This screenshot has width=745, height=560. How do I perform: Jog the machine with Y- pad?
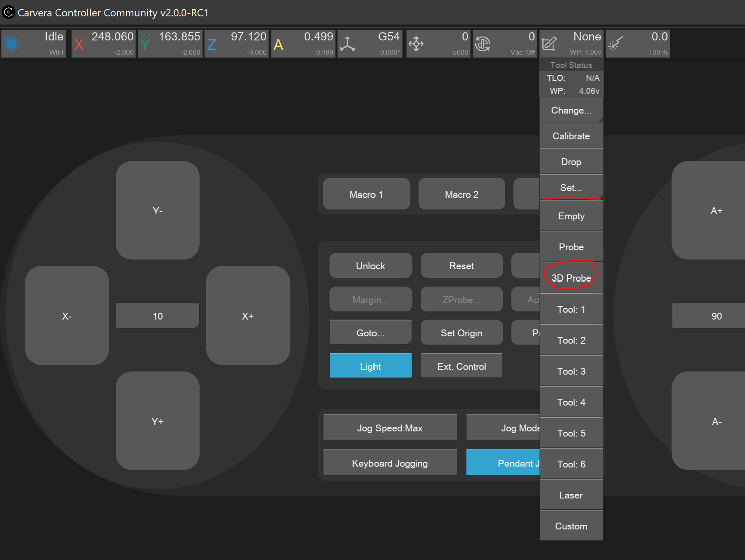(157, 210)
